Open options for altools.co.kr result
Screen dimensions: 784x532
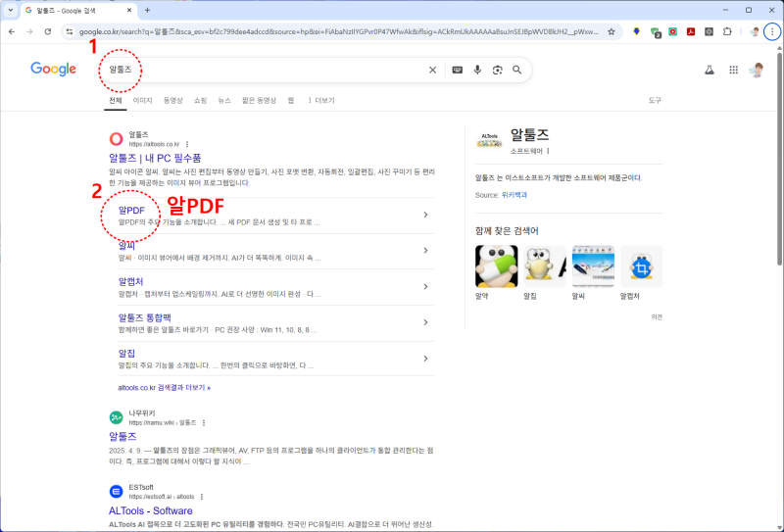pos(187,144)
